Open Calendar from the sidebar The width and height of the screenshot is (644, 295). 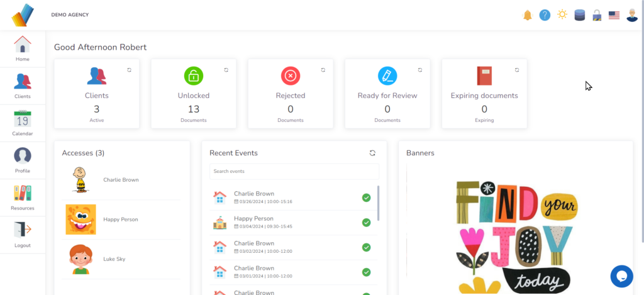tap(23, 123)
